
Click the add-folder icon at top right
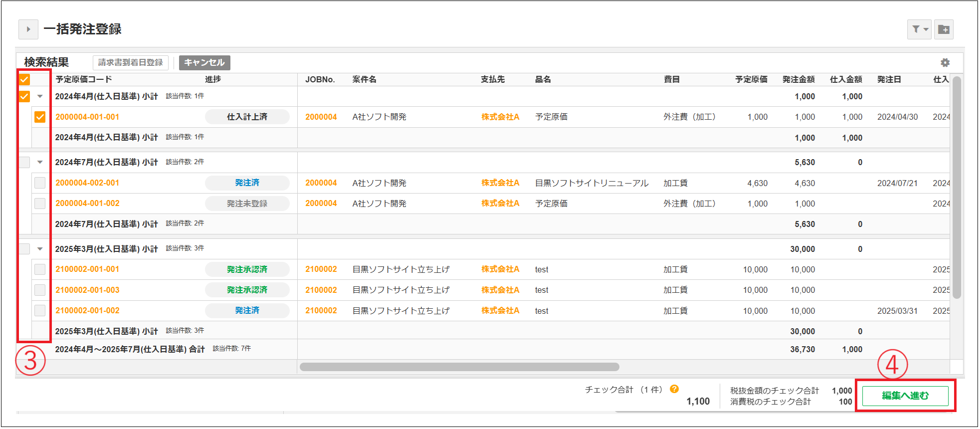944,29
